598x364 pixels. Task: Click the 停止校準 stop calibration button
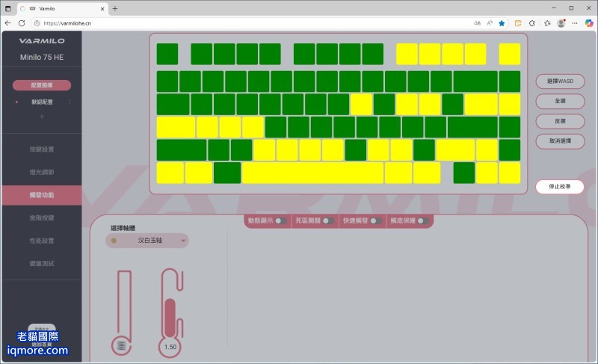click(x=560, y=187)
